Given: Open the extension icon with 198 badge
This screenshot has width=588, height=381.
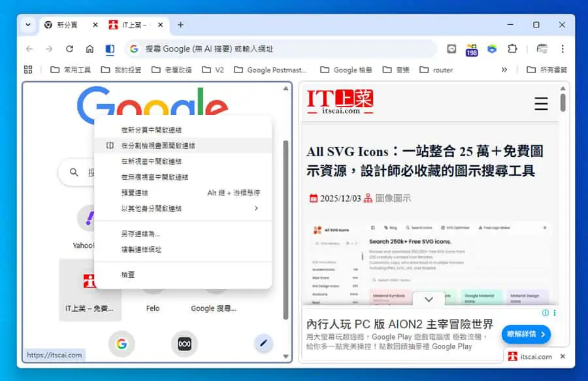Looking at the screenshot, I should coord(472,49).
